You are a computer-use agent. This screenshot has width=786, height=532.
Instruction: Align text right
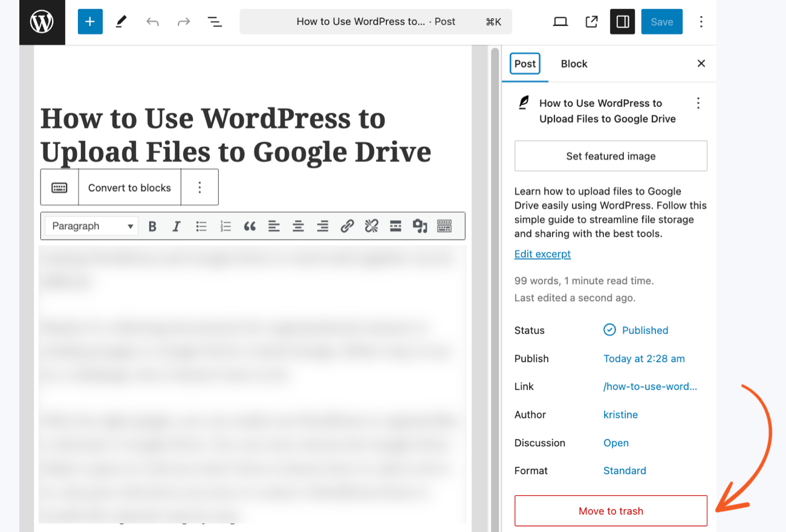pos(323,226)
